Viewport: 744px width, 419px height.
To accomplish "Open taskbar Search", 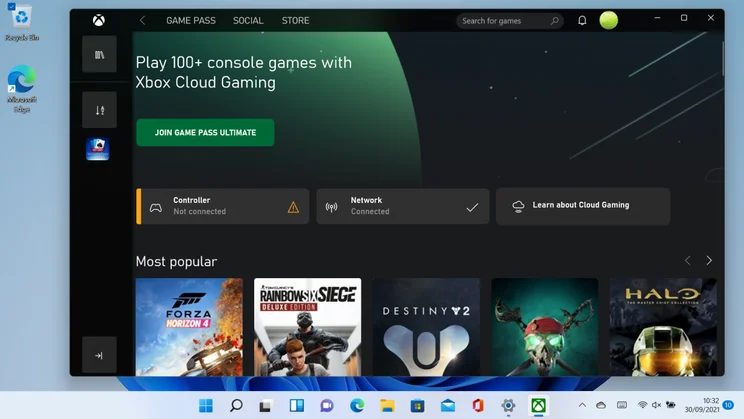I will [x=236, y=406].
